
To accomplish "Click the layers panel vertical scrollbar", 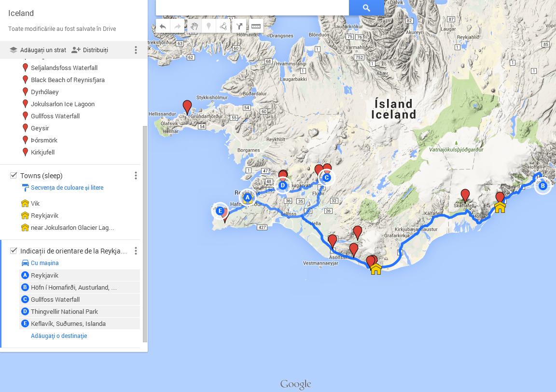I will 145,234.
